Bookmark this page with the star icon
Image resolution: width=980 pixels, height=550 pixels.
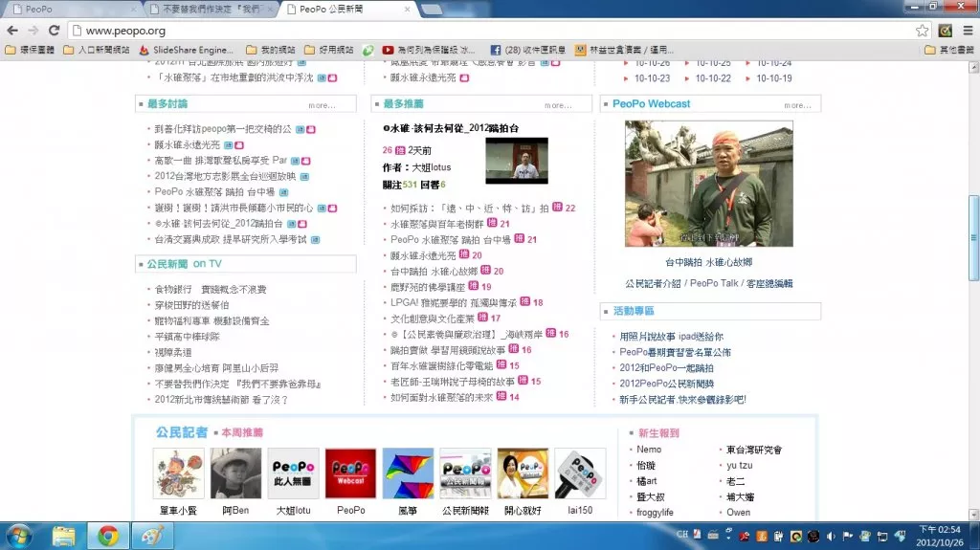coord(922,31)
